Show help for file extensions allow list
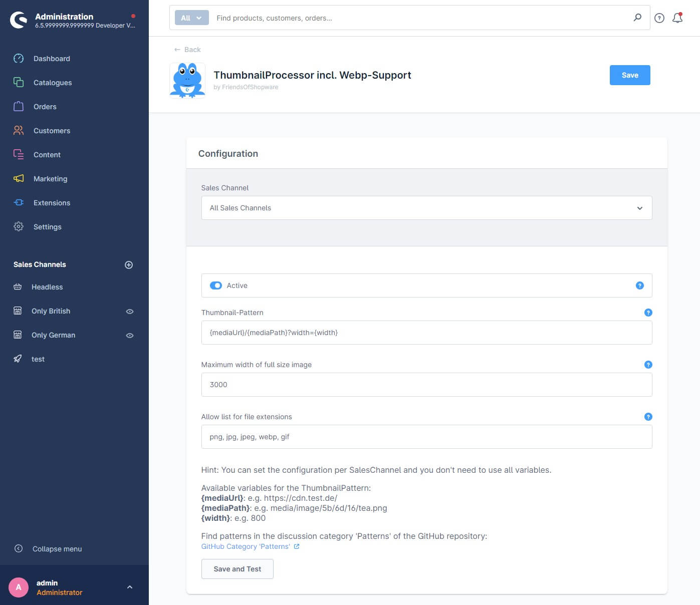 [648, 417]
